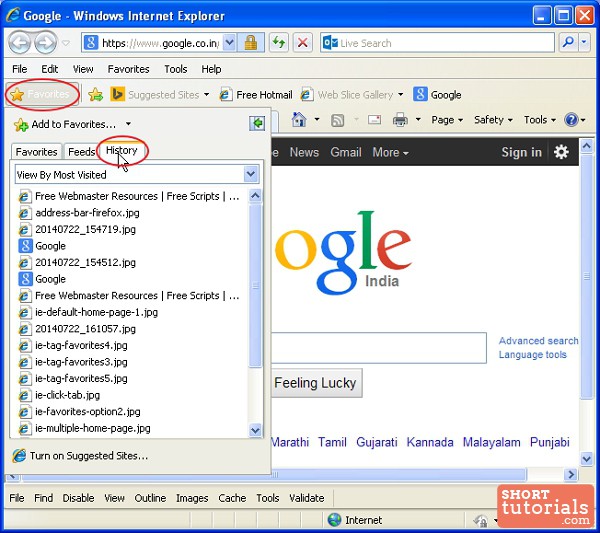Image resolution: width=600 pixels, height=533 pixels.
Task: Click the browser Back arrow button
Action: [21, 43]
